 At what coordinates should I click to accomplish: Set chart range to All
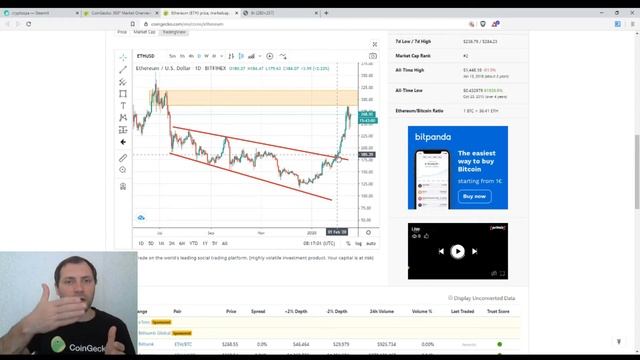tap(224, 243)
